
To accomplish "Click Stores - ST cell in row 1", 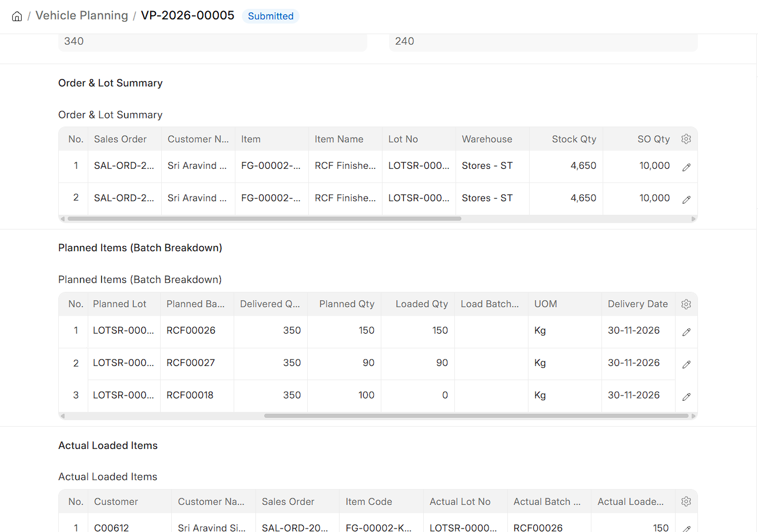I will pos(493,166).
